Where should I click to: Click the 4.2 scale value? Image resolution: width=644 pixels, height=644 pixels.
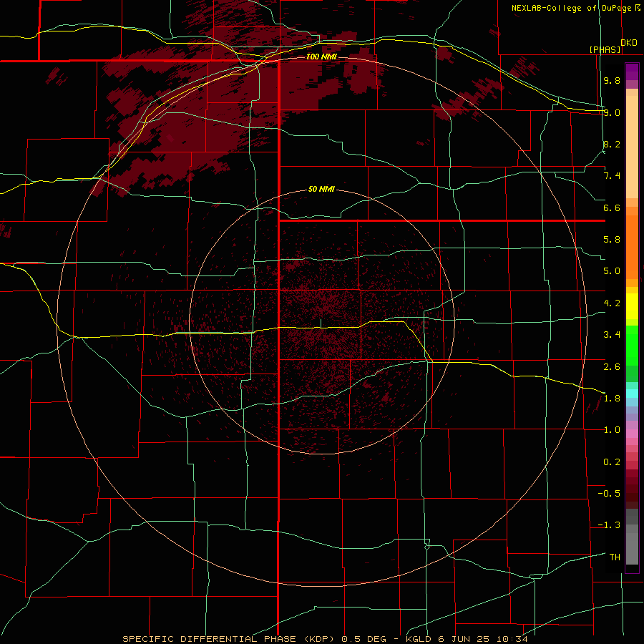pos(612,303)
